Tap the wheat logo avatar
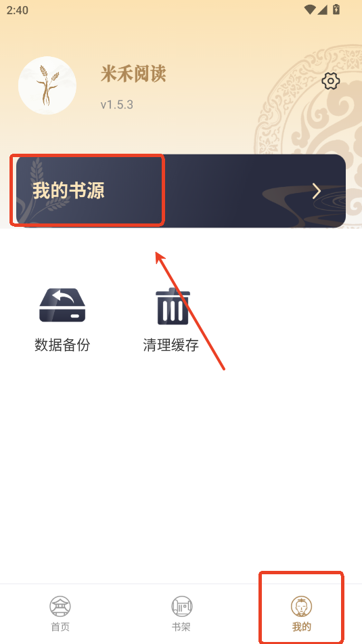Screen dimensions: 362x644 pos(47,85)
